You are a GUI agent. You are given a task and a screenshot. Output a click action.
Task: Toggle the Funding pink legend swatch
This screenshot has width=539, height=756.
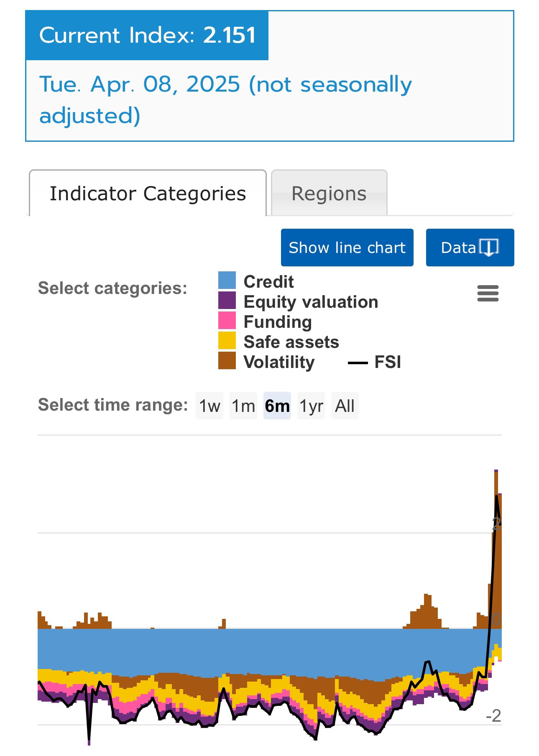click(227, 321)
